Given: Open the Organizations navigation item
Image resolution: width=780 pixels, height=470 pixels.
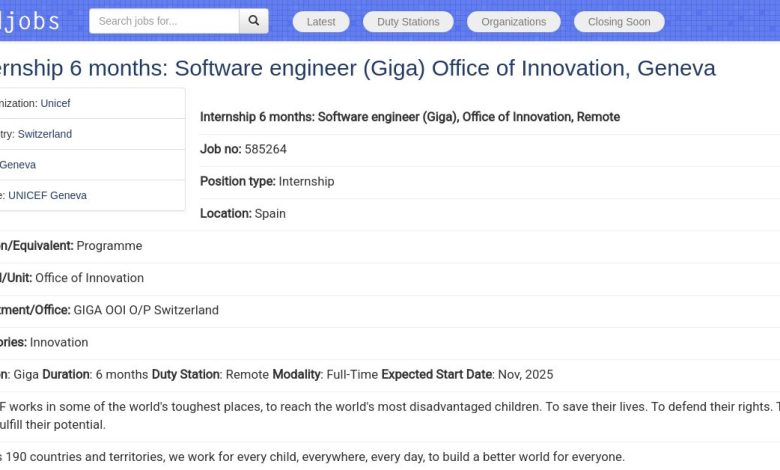Looking at the screenshot, I should tap(514, 22).
